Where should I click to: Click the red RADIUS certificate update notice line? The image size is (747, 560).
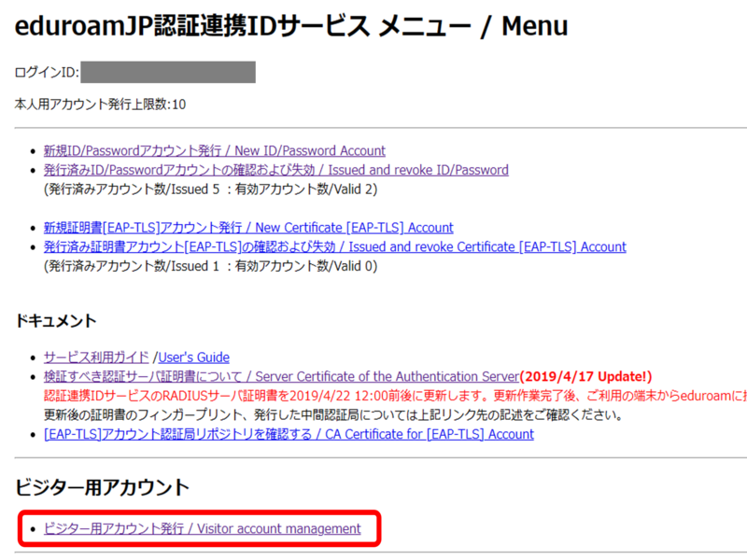(395, 396)
